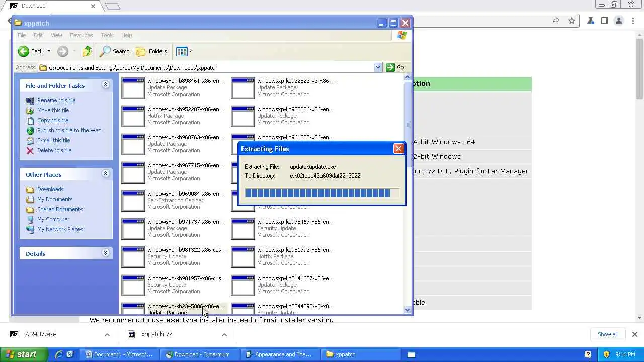This screenshot has height=362, width=644.
Task: Open My Network Places link
Action: click(60, 229)
